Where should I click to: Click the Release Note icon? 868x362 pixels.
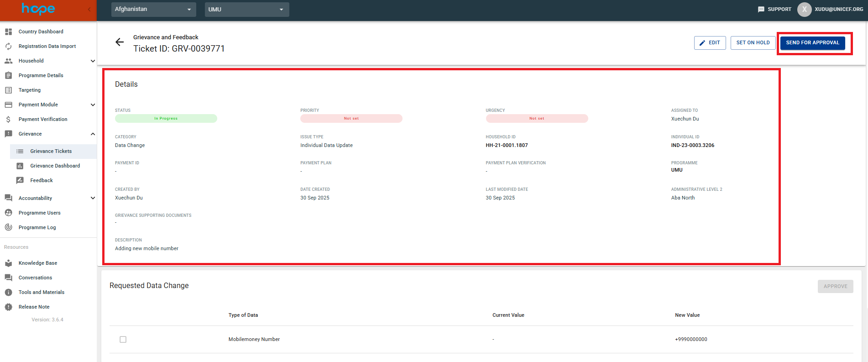[x=8, y=307]
